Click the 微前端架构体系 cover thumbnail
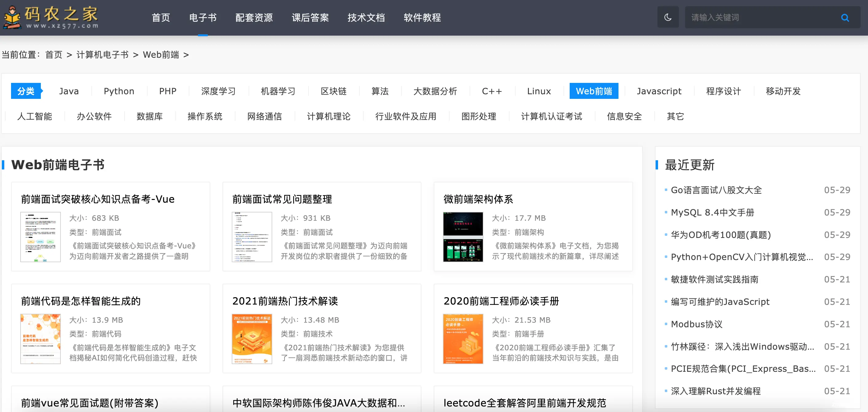This screenshot has height=412, width=868. (x=463, y=237)
